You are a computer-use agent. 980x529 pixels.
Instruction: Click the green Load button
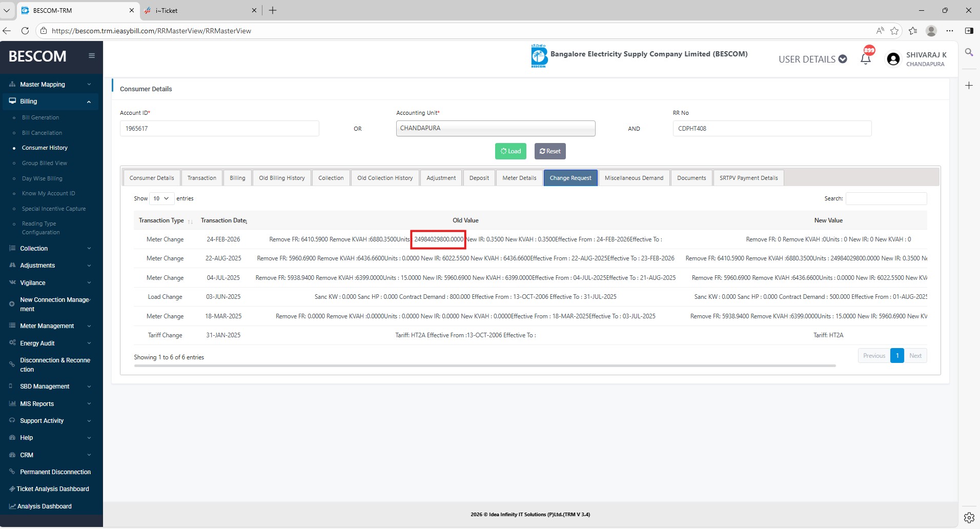pyautogui.click(x=511, y=151)
